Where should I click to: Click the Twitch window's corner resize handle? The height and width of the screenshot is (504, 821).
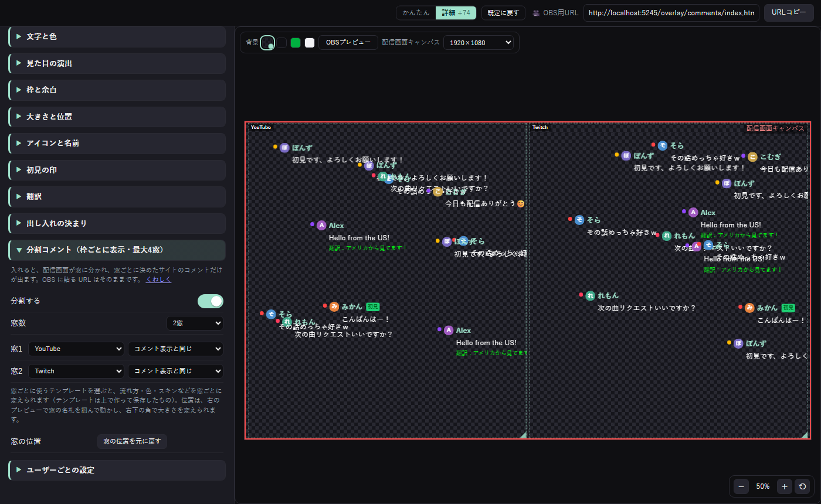click(805, 434)
